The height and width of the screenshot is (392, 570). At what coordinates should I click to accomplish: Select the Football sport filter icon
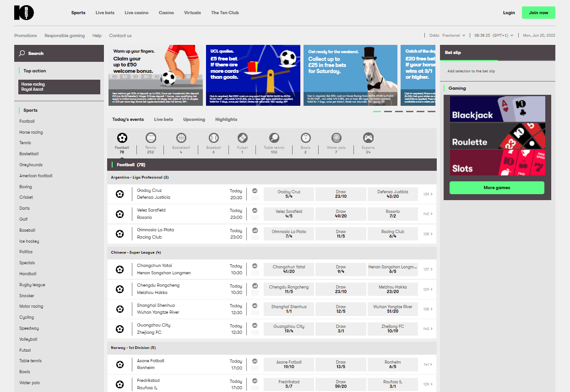tap(122, 137)
